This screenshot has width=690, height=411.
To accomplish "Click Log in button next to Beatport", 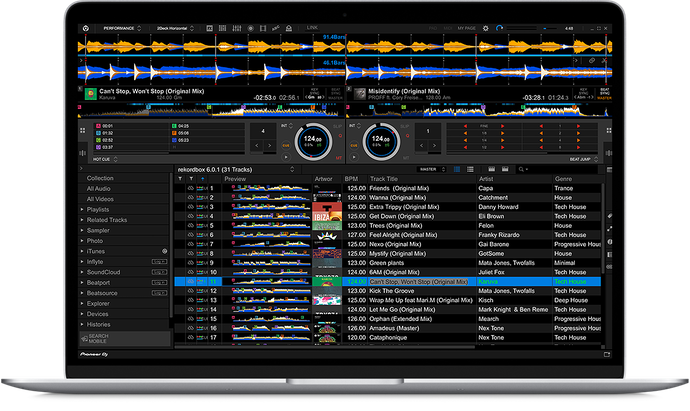I will coord(159,283).
